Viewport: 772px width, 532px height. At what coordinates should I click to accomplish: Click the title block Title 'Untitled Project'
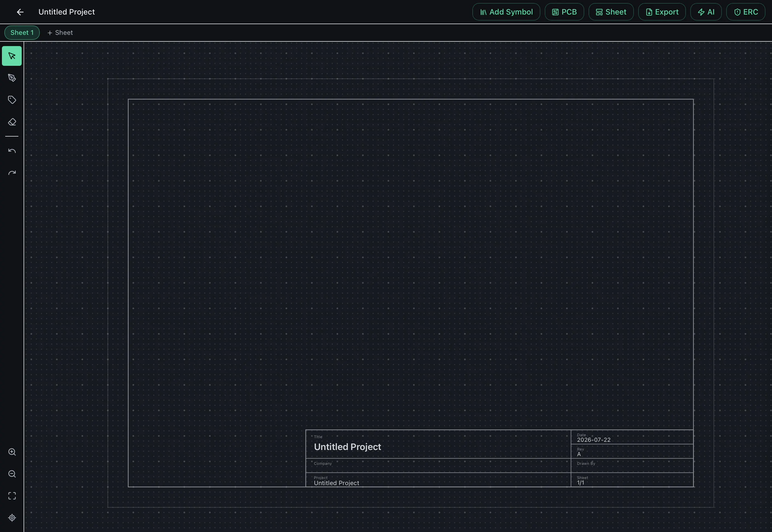348,447
